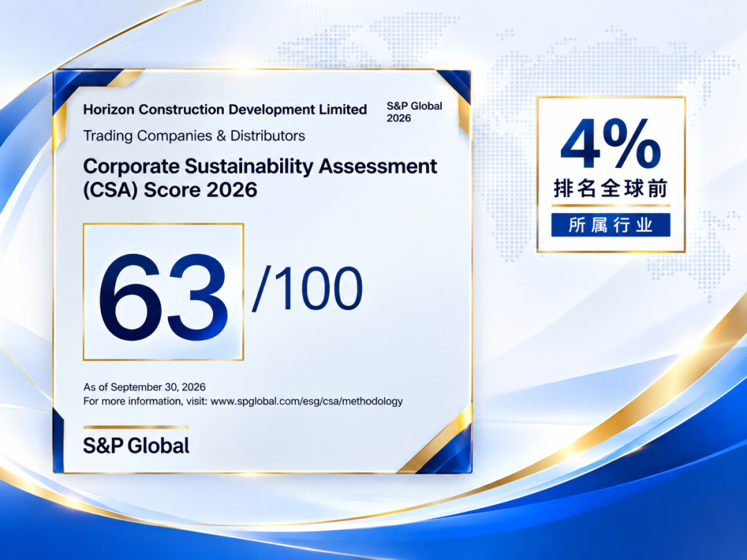Click the Horizon Construction Development Limited title

click(225, 109)
